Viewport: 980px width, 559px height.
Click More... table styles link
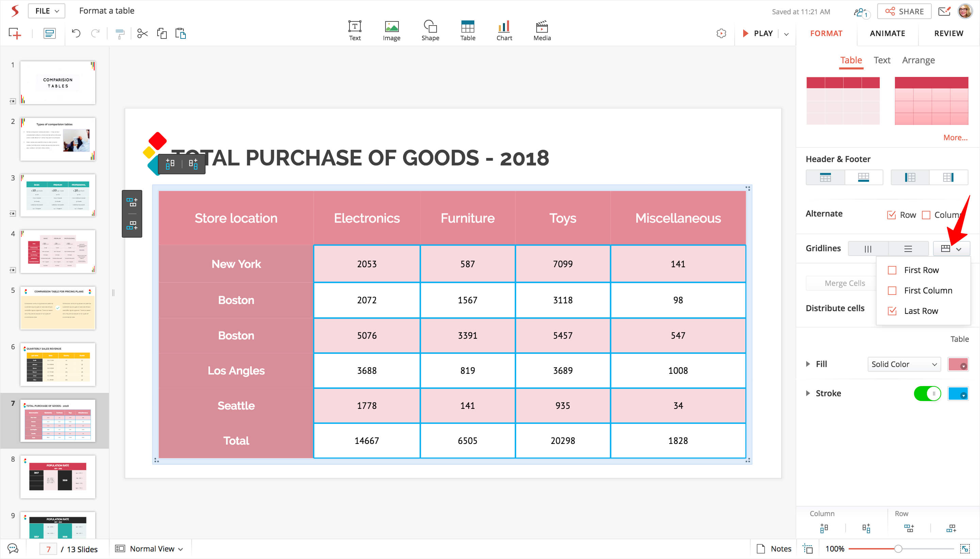(x=955, y=138)
